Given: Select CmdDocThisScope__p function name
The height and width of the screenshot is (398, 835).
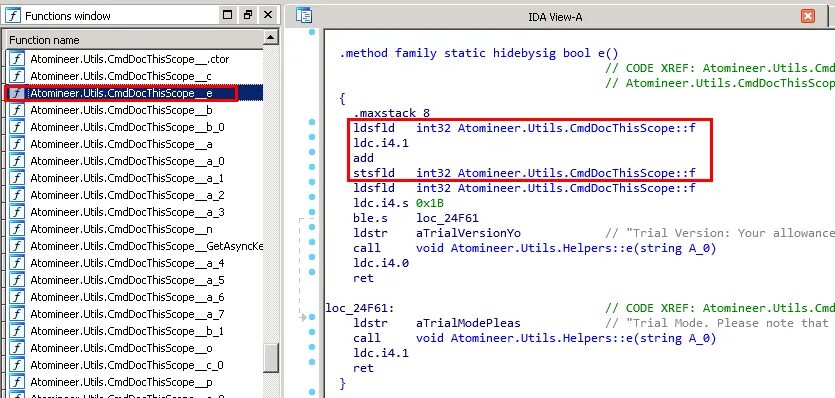Looking at the screenshot, I should tap(121, 383).
